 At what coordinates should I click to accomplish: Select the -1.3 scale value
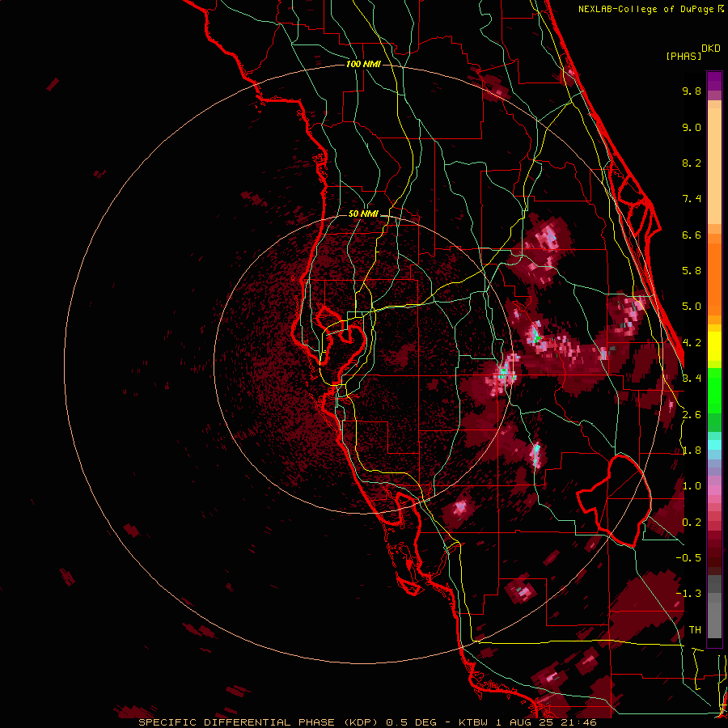(688, 594)
